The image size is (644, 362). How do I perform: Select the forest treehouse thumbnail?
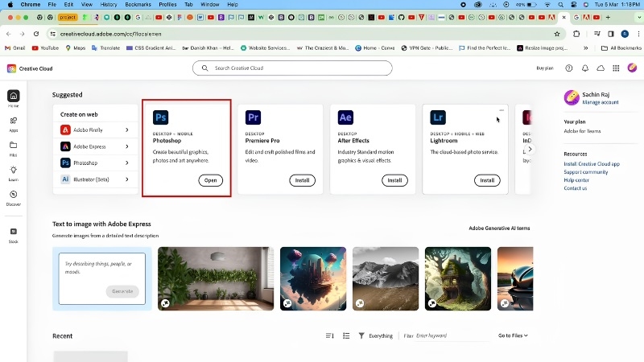click(x=457, y=278)
